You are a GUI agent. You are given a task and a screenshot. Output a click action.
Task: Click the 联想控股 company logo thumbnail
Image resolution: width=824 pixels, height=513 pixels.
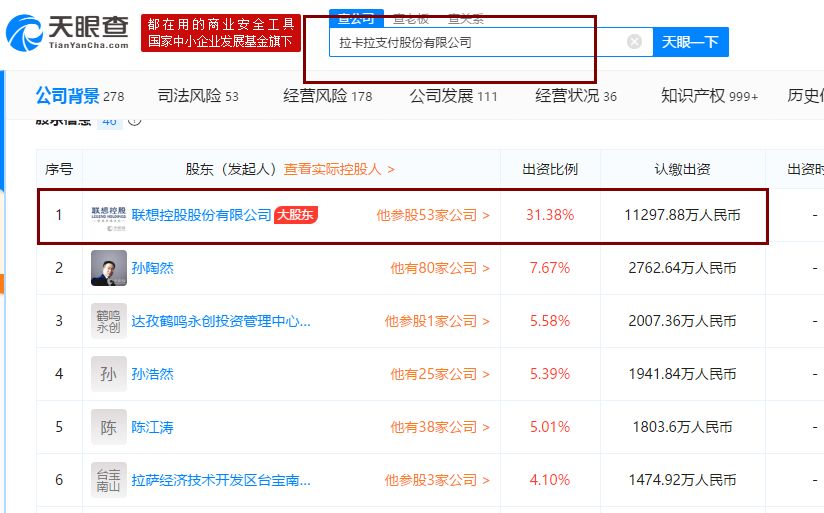109,218
